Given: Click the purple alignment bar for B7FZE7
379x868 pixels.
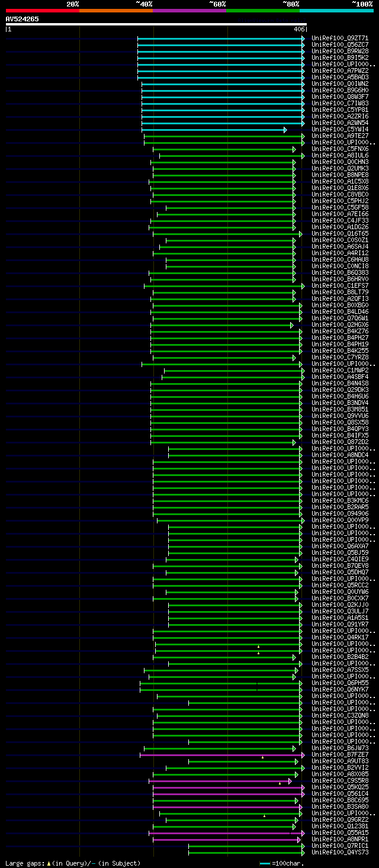Looking at the screenshot, I should pos(222,755).
